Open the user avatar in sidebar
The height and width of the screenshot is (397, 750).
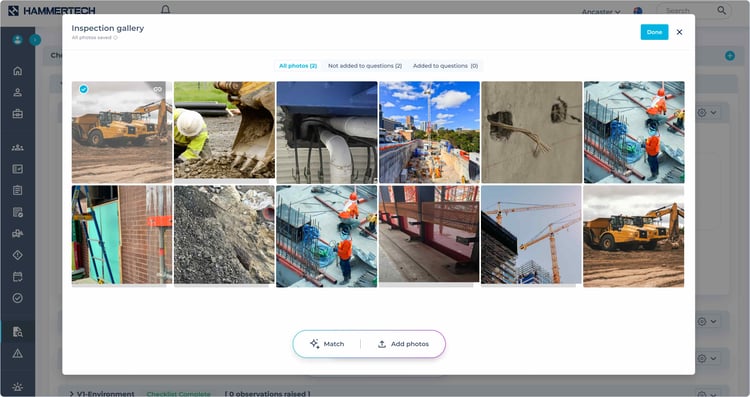click(18, 40)
